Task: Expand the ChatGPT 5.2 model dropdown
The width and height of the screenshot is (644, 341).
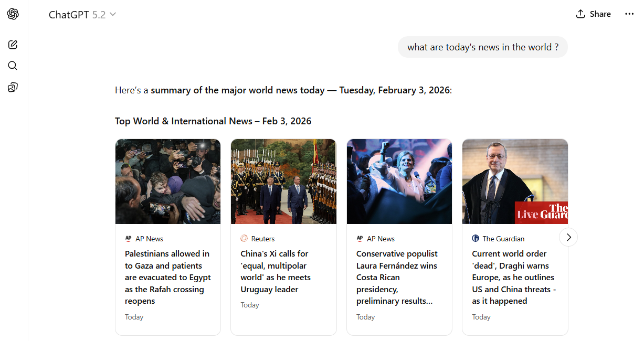Action: tap(82, 15)
